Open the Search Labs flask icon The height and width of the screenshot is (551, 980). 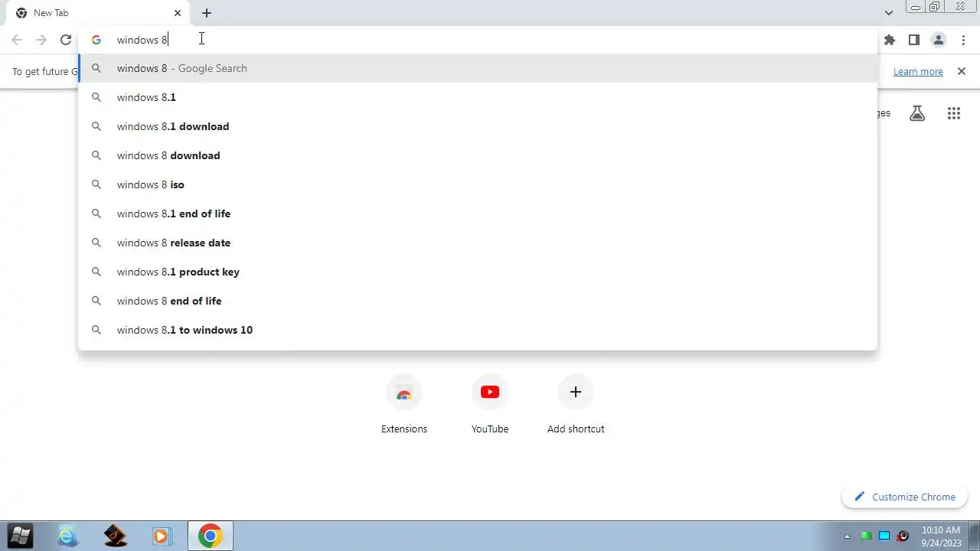coord(917,113)
